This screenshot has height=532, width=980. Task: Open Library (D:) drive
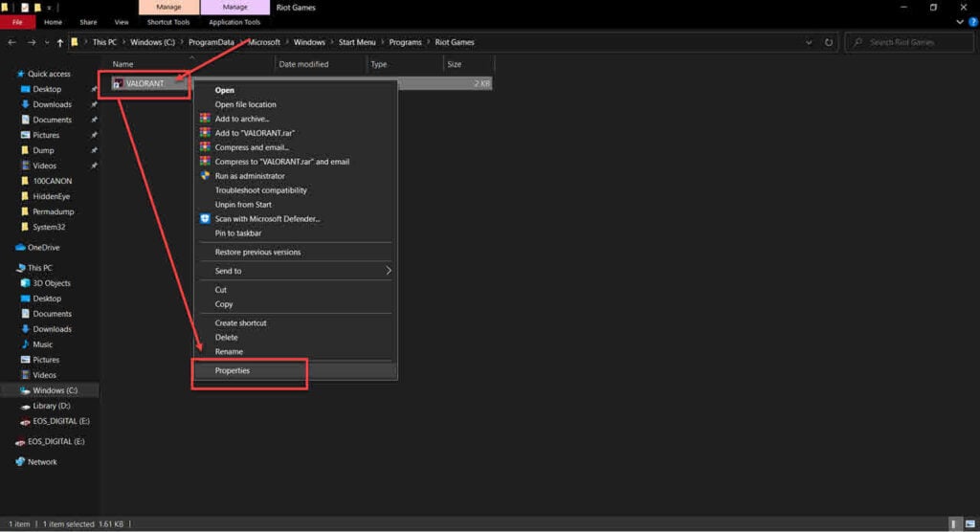(52, 406)
